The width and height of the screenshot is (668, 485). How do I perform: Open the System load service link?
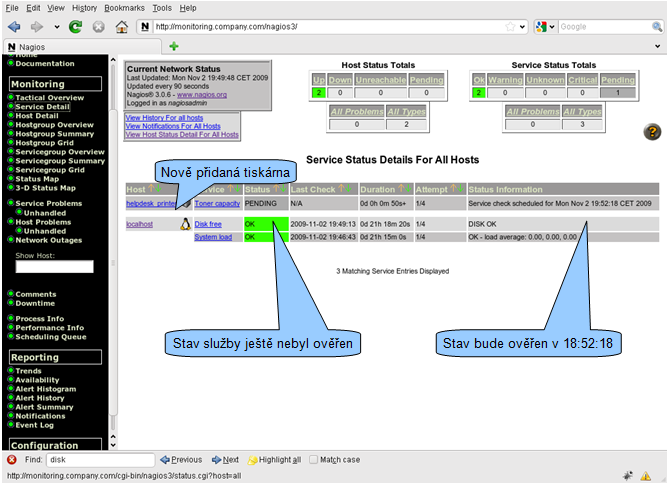pyautogui.click(x=213, y=237)
